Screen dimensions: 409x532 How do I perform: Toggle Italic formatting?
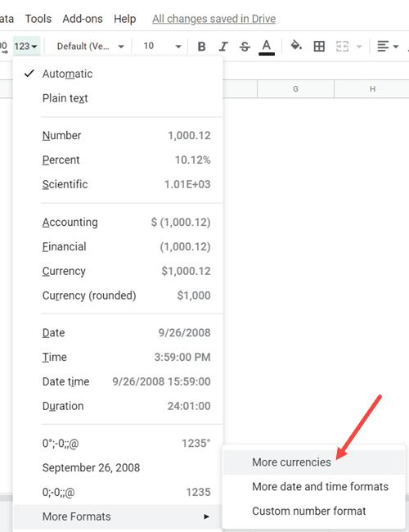coord(223,46)
